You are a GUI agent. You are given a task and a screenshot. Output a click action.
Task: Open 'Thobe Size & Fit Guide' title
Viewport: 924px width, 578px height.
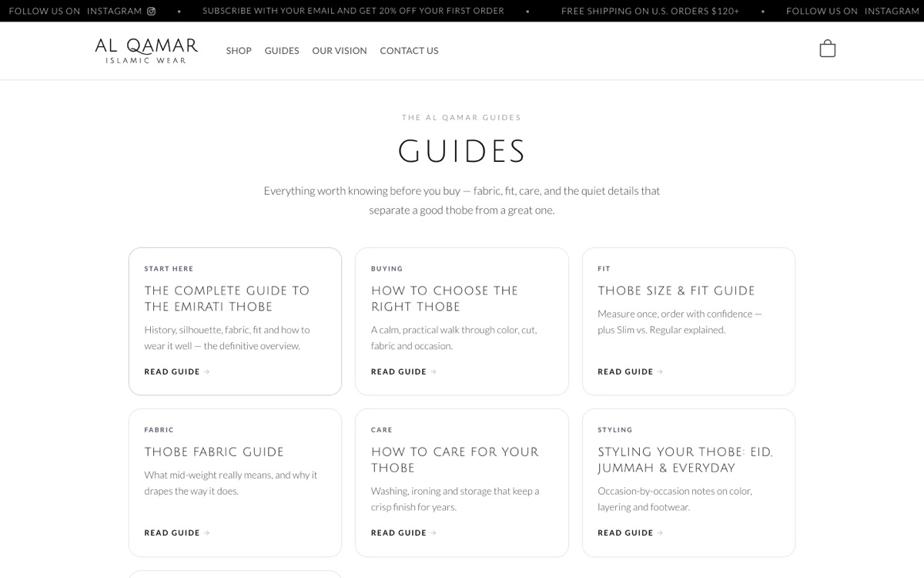click(x=676, y=291)
